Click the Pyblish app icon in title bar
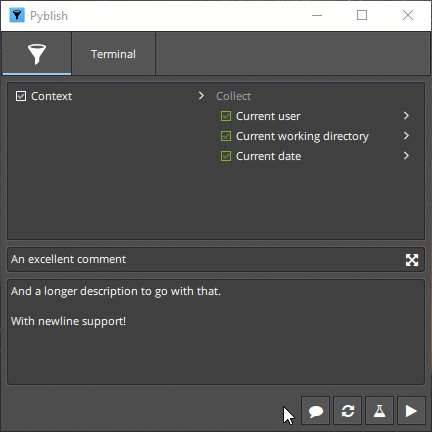 click(x=17, y=15)
